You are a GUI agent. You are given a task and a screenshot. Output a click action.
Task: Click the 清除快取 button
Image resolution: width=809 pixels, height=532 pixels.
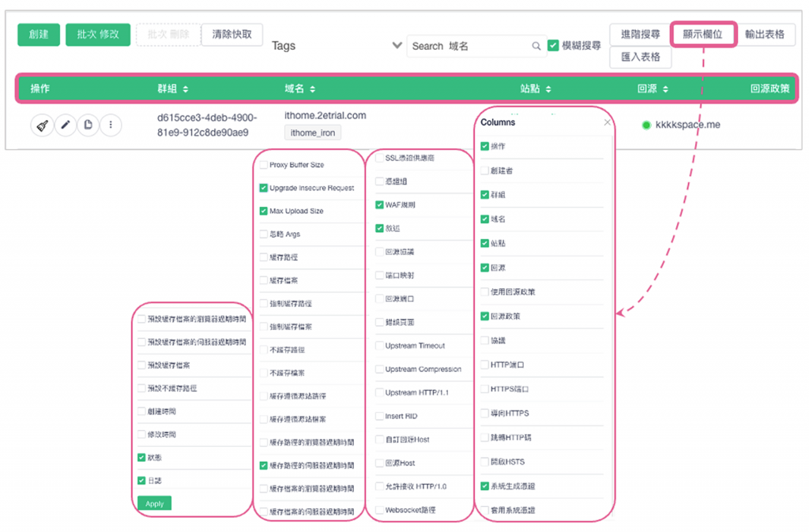click(231, 35)
